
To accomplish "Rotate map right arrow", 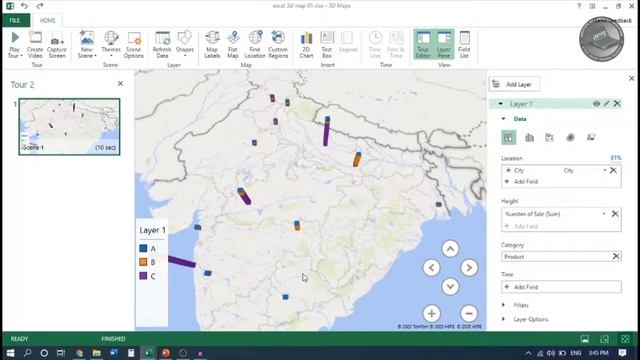I will (x=469, y=268).
